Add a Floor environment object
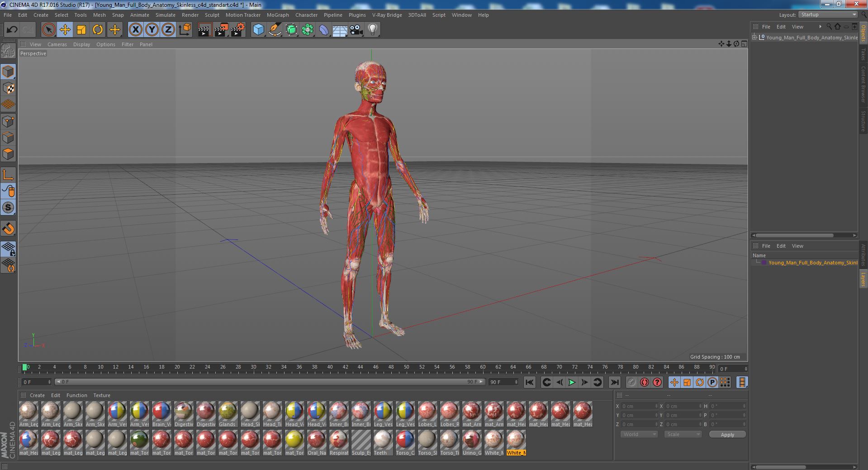This screenshot has width=868, height=470. [340, 30]
